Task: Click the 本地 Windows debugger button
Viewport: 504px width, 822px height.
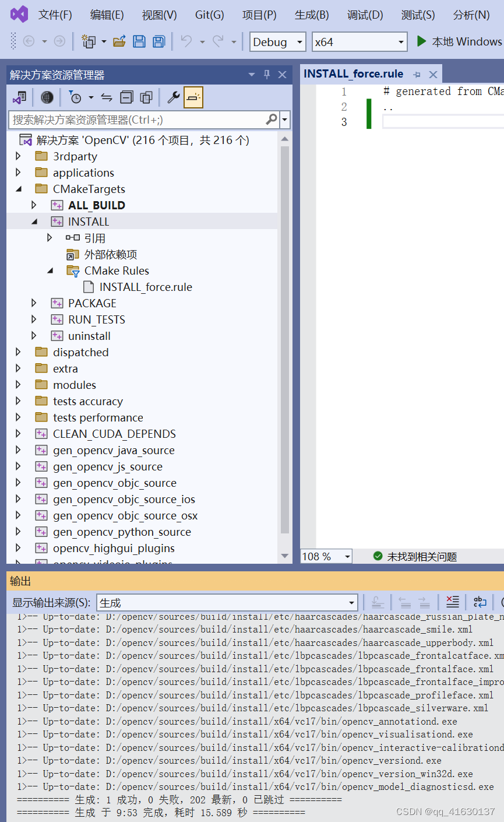Action: click(460, 42)
